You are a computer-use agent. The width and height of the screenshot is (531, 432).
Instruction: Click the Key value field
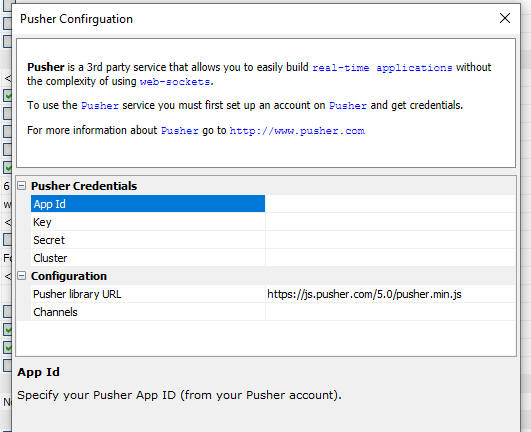click(x=391, y=222)
